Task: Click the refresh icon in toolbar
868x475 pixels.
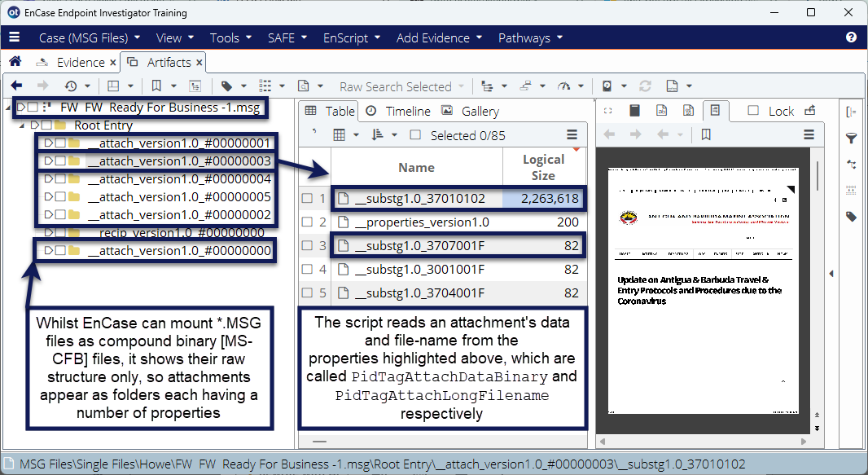Action: click(x=645, y=86)
